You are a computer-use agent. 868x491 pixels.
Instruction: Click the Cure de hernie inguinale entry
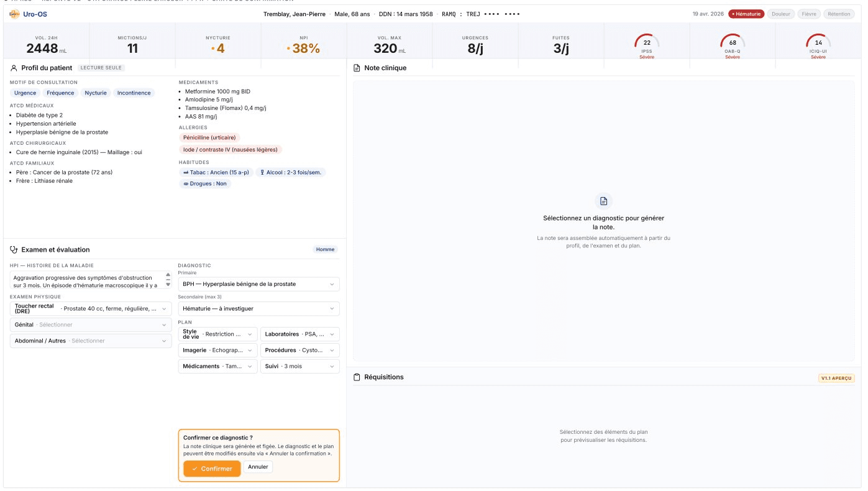point(79,152)
